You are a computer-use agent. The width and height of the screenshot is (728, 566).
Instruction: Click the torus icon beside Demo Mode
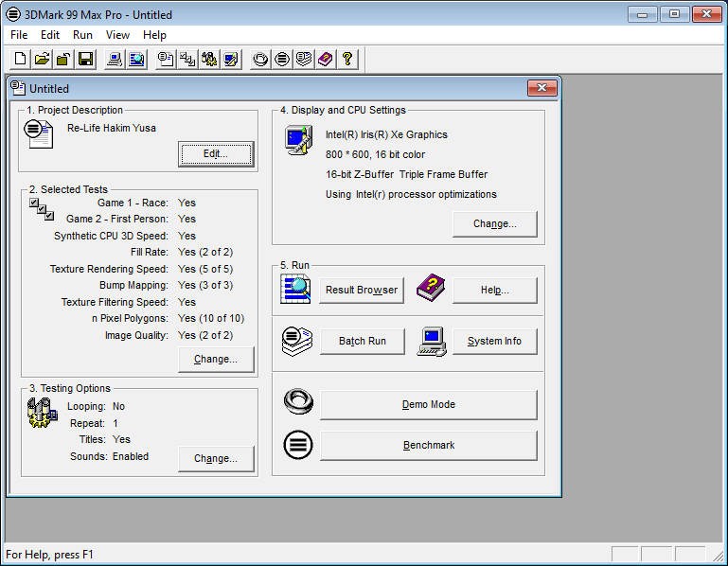(x=298, y=401)
